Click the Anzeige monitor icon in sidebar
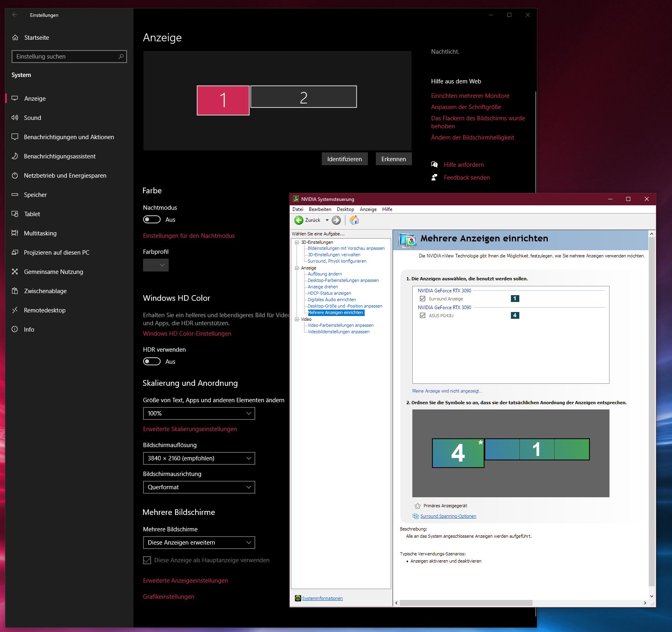Viewport: 672px width, 632px height. [x=15, y=98]
